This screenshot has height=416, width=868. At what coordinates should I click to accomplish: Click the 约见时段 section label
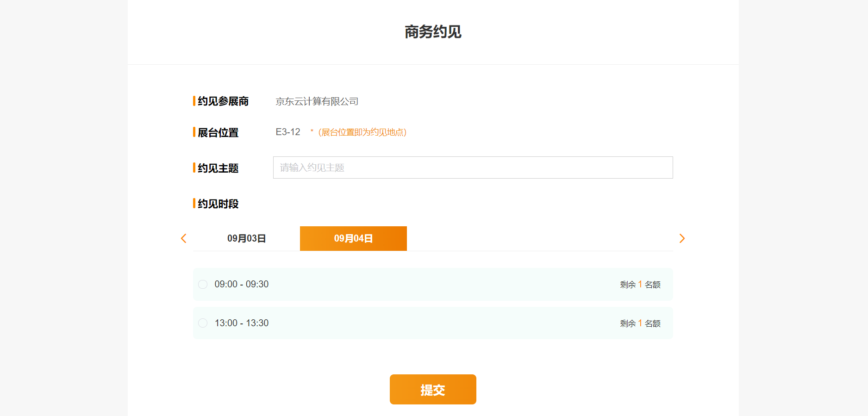click(218, 204)
